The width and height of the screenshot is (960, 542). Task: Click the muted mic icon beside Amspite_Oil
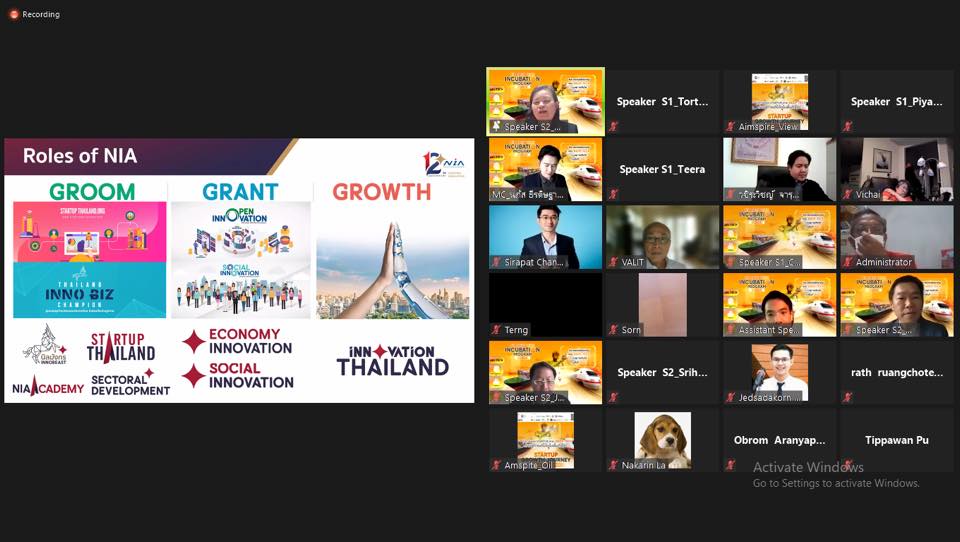[497, 465]
